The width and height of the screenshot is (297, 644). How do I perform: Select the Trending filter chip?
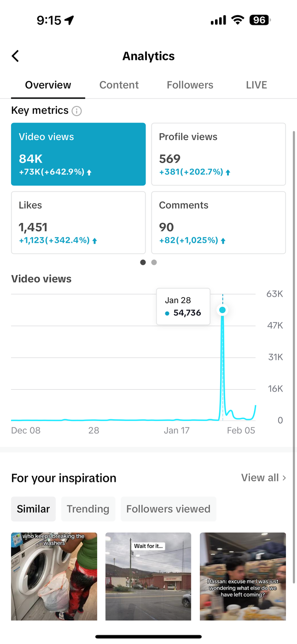[x=88, y=509]
